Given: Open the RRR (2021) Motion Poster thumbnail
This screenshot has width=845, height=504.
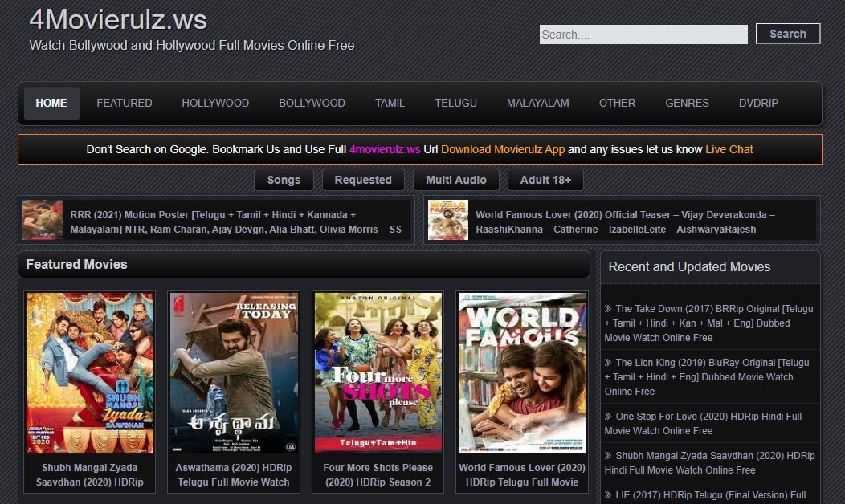Looking at the screenshot, I should (43, 220).
